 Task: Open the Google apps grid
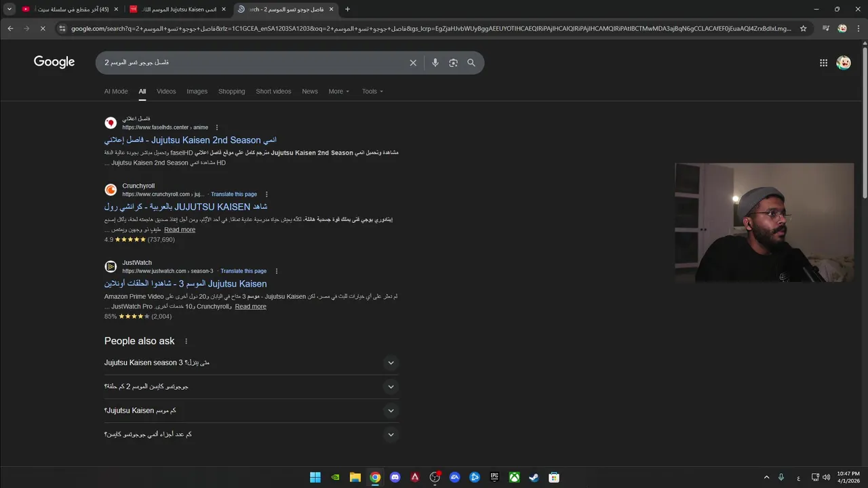(823, 62)
